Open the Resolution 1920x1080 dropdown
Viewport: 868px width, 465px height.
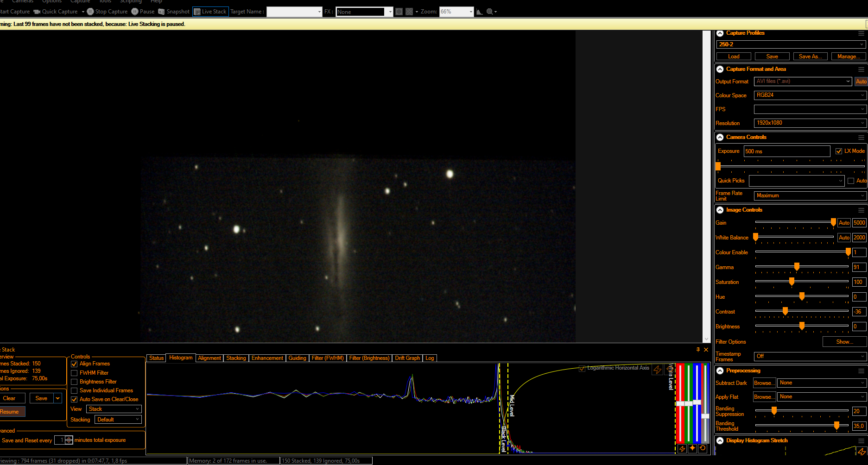point(810,123)
